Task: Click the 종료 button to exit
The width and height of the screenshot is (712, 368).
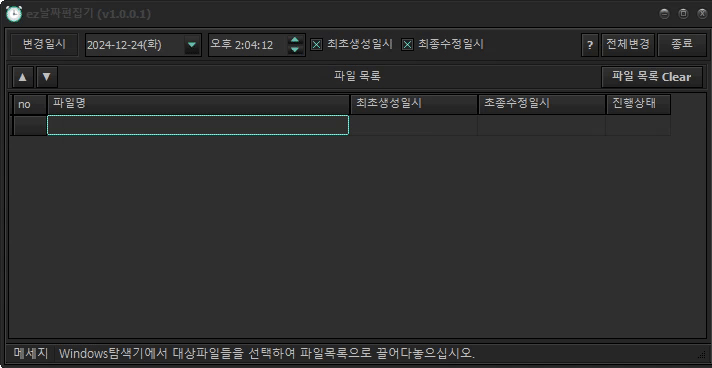Action: (x=682, y=45)
